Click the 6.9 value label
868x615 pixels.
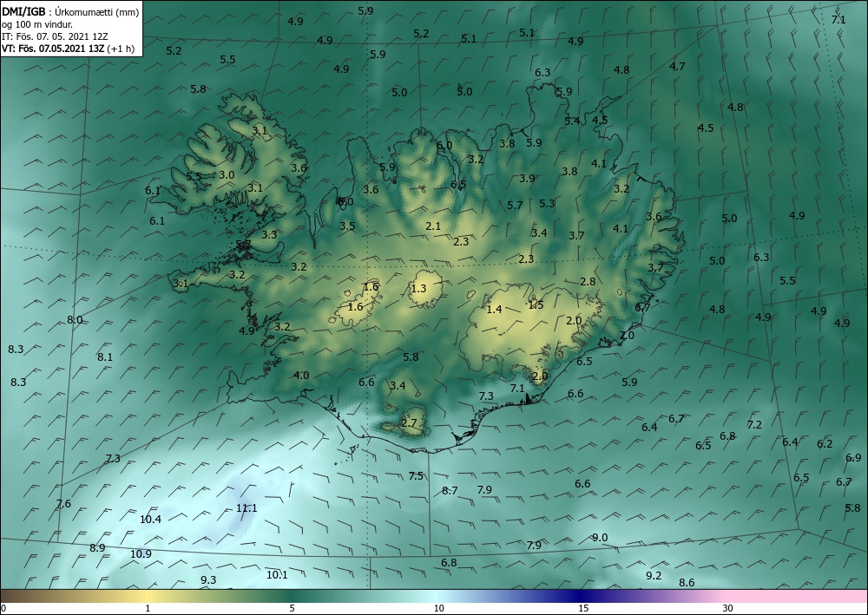click(853, 457)
